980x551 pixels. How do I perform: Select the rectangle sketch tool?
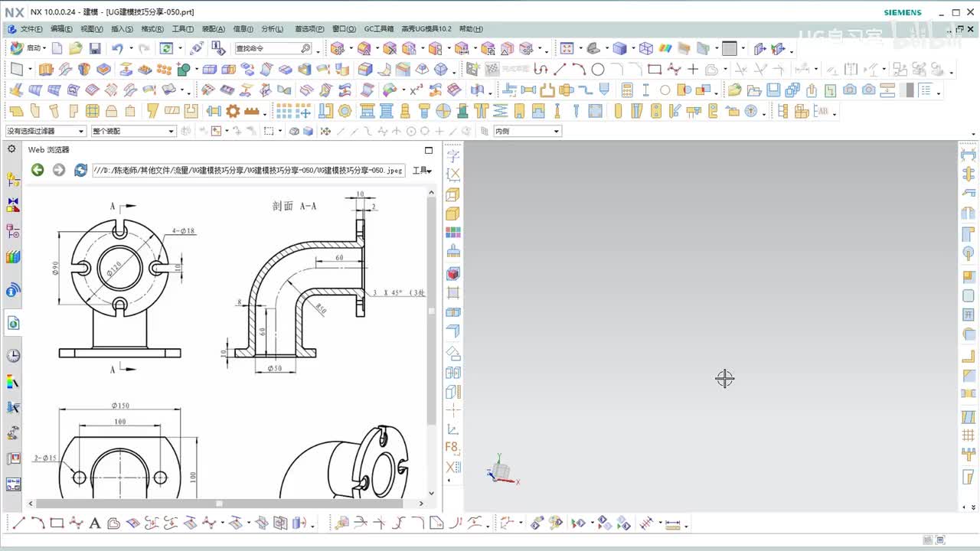point(655,70)
